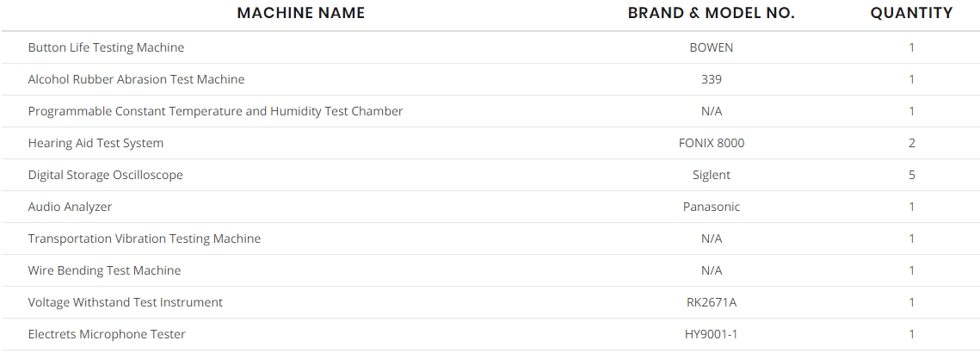The image size is (980, 353).
Task: Select the Audio Analyzer row name
Action: pyautogui.click(x=70, y=207)
